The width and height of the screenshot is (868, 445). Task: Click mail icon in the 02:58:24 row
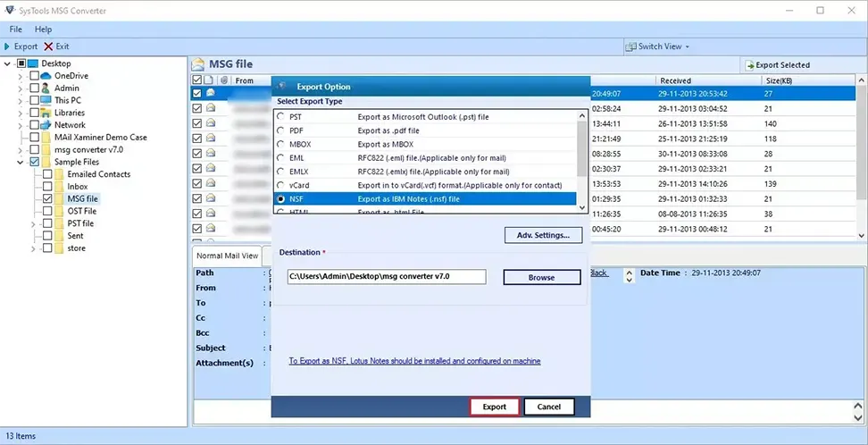pyautogui.click(x=211, y=109)
